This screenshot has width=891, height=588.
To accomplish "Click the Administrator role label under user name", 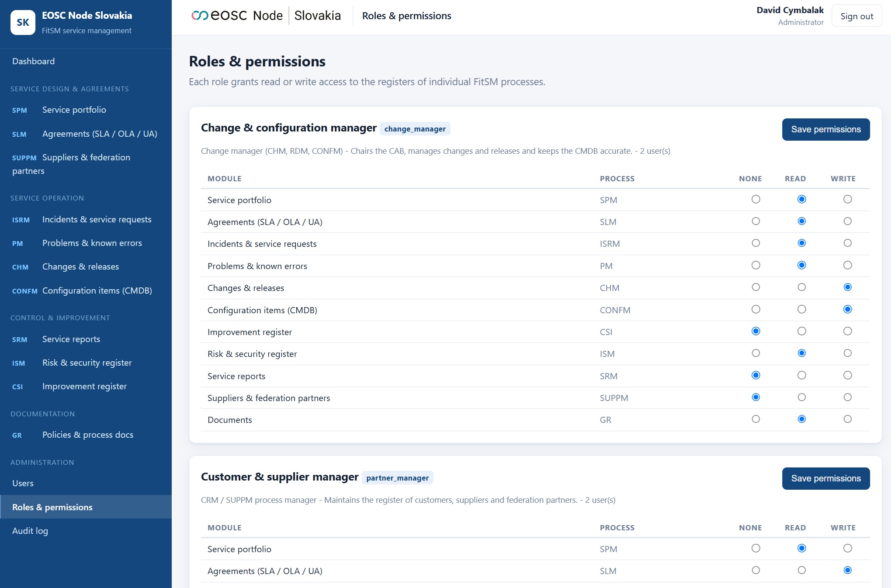I will pyautogui.click(x=801, y=22).
